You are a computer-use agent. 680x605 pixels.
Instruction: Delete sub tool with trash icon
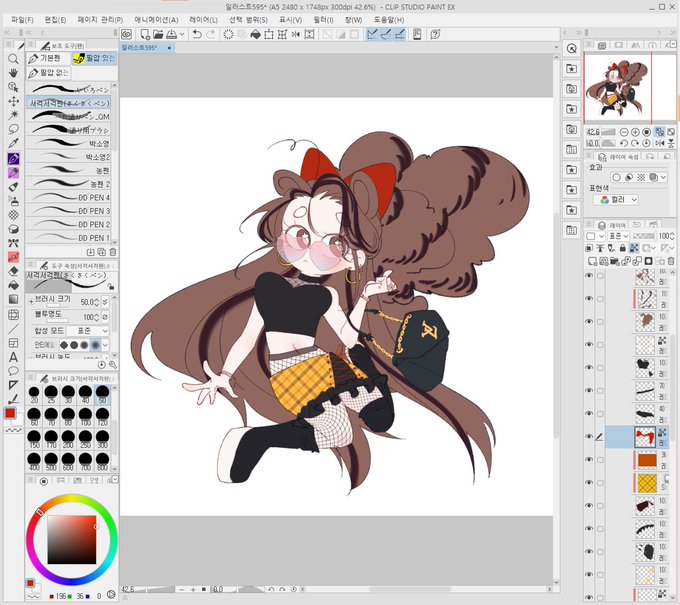point(113,252)
